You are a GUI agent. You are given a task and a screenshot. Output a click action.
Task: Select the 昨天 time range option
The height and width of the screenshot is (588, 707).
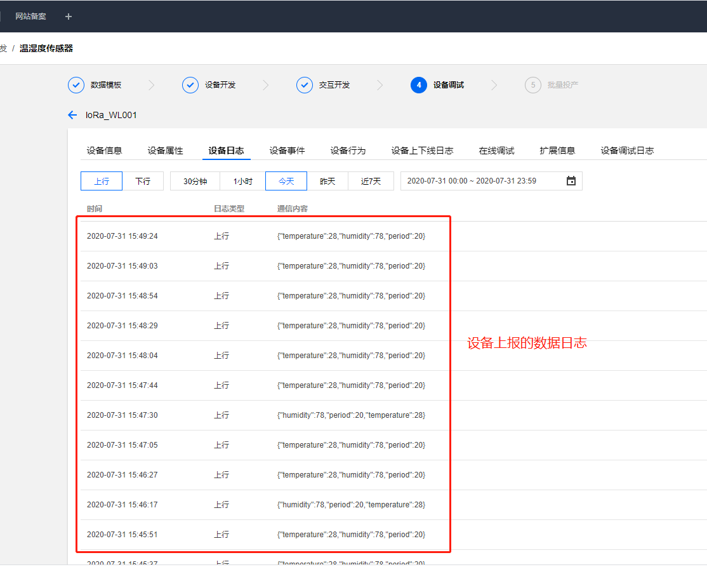pyautogui.click(x=327, y=181)
